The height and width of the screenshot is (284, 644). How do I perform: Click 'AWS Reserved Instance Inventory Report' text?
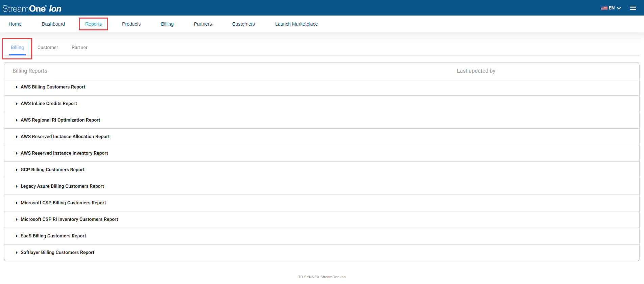tap(64, 153)
